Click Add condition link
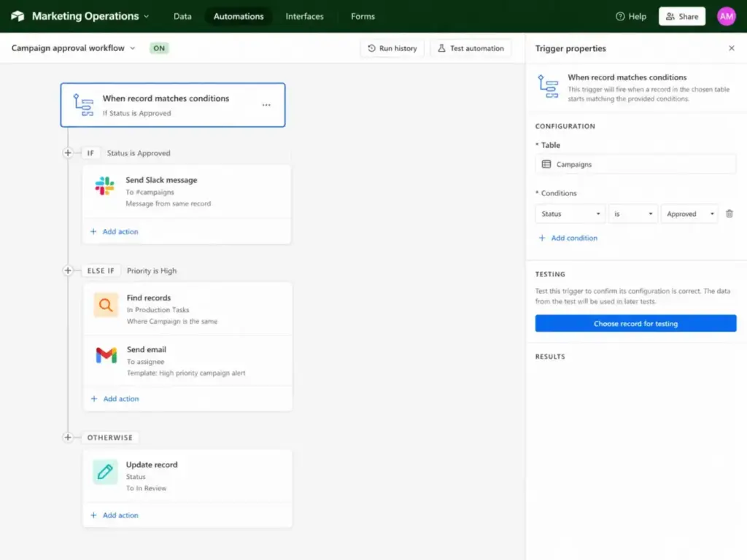 [568, 238]
